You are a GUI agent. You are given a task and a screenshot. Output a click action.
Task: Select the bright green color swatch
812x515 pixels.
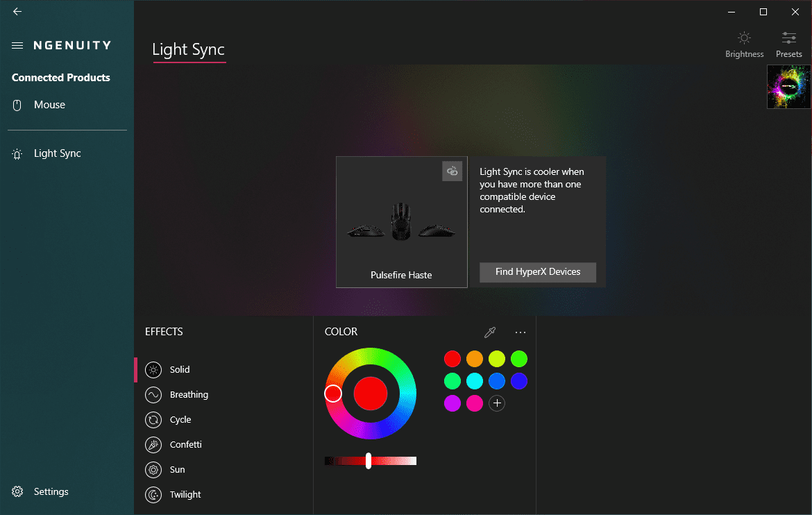point(519,359)
